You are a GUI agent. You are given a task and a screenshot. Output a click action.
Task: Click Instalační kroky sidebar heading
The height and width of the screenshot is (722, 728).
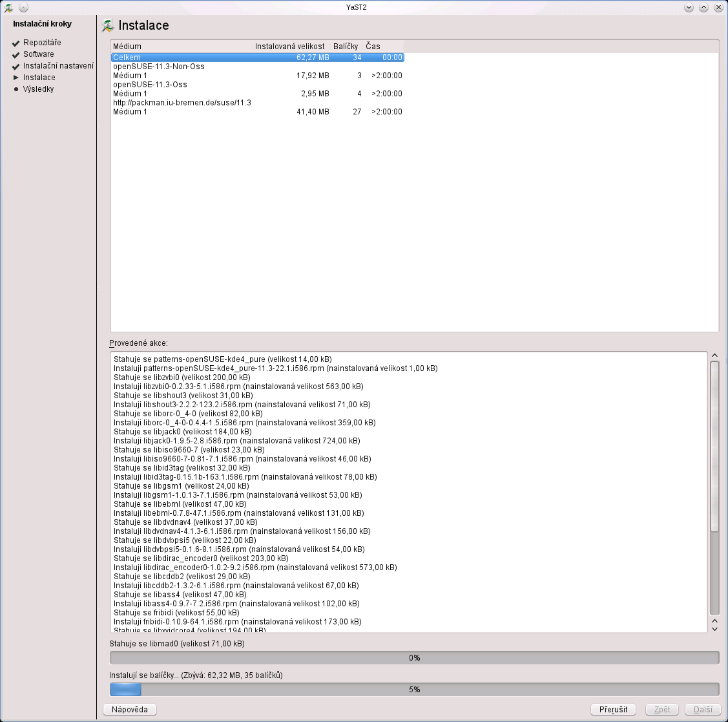42,24
